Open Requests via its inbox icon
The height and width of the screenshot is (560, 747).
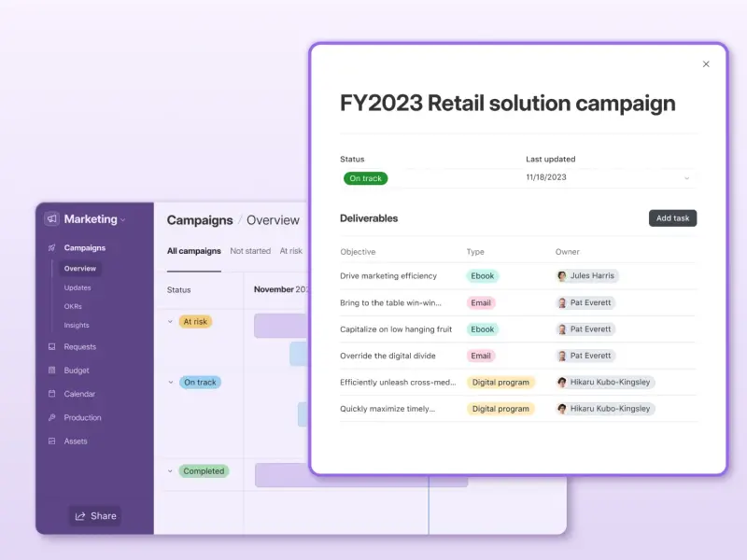pos(52,346)
